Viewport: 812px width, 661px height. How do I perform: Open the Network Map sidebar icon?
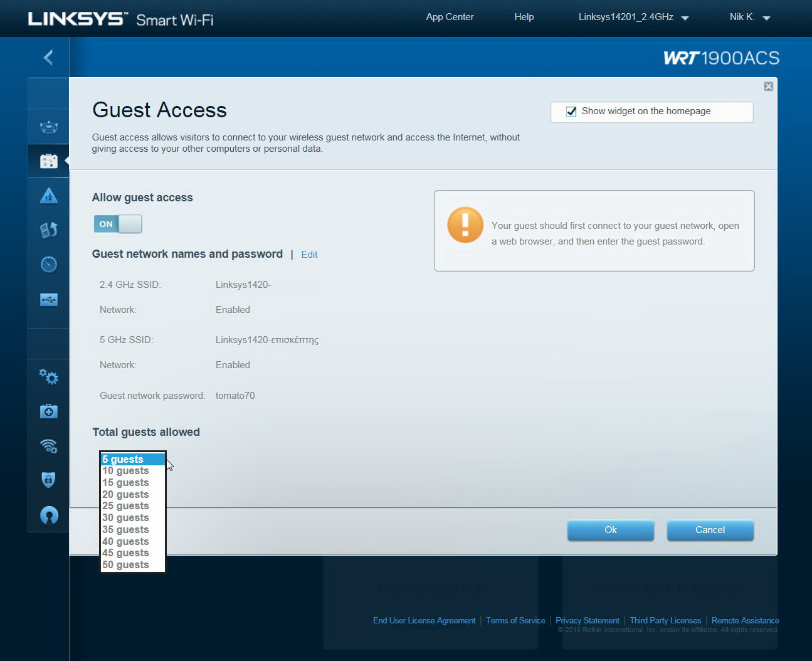49,127
